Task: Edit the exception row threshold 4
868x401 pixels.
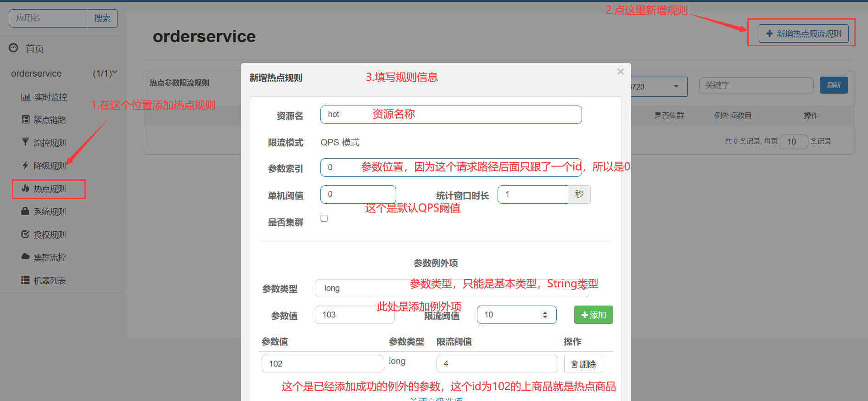Action: (497, 364)
